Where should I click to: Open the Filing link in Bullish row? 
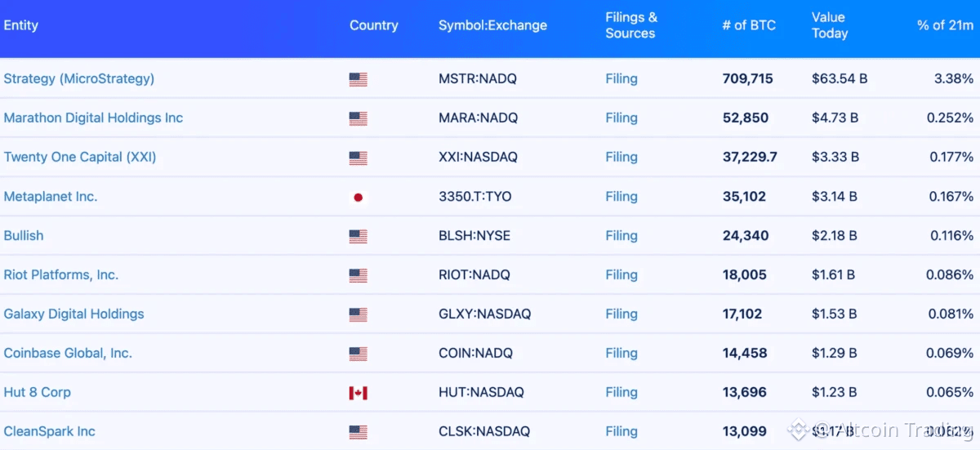click(x=621, y=235)
